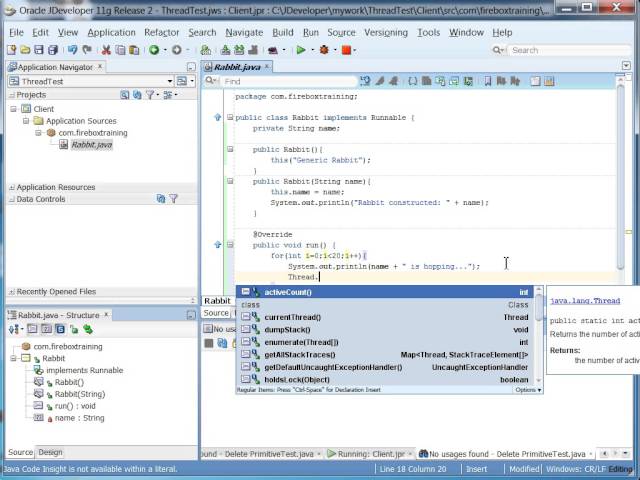The width and height of the screenshot is (640, 480).
Task: Click the Make project build icon
Action: click(x=225, y=50)
